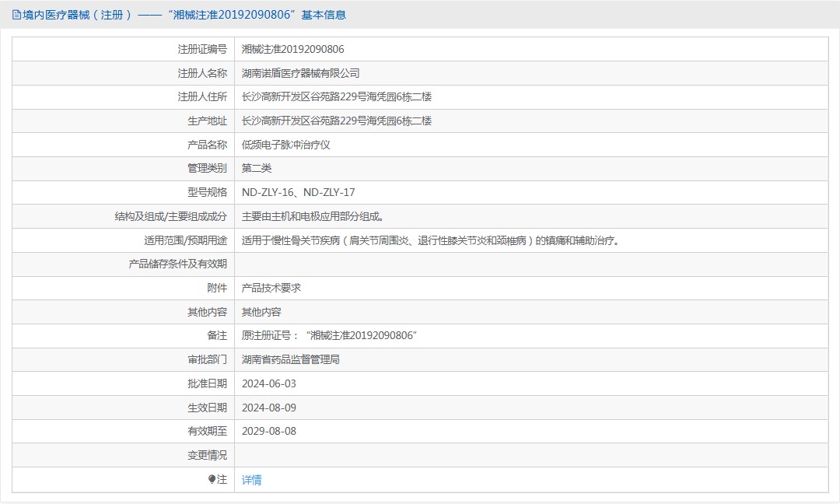Image resolution: width=840 pixels, height=504 pixels.
Task: Click the 型号规格 row label
Action: pyautogui.click(x=208, y=192)
